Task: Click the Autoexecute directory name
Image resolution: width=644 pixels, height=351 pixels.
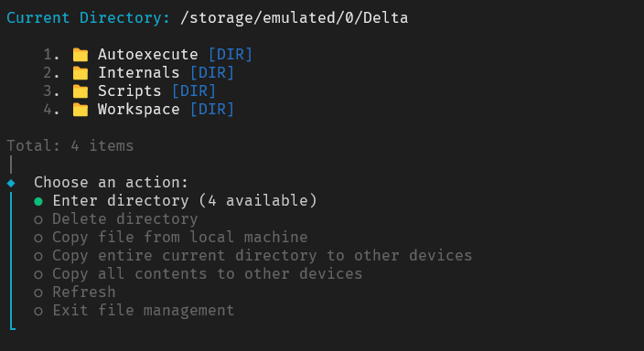Action: 148,54
